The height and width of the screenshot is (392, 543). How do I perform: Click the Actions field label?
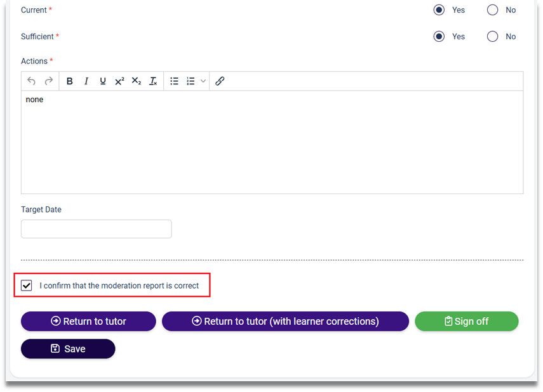click(34, 62)
